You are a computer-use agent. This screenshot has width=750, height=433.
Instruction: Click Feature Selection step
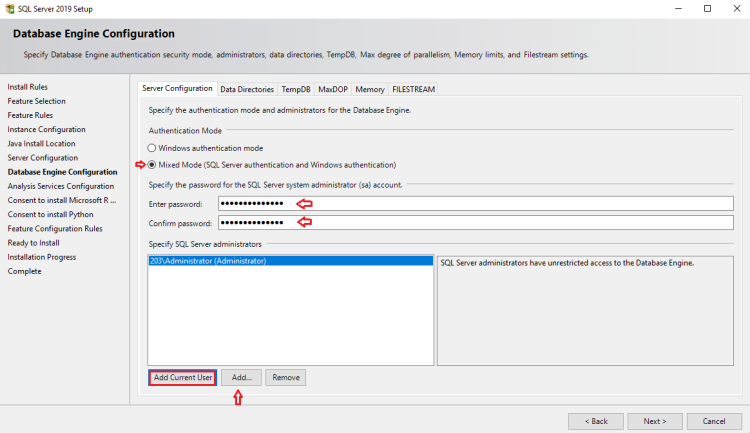36,101
